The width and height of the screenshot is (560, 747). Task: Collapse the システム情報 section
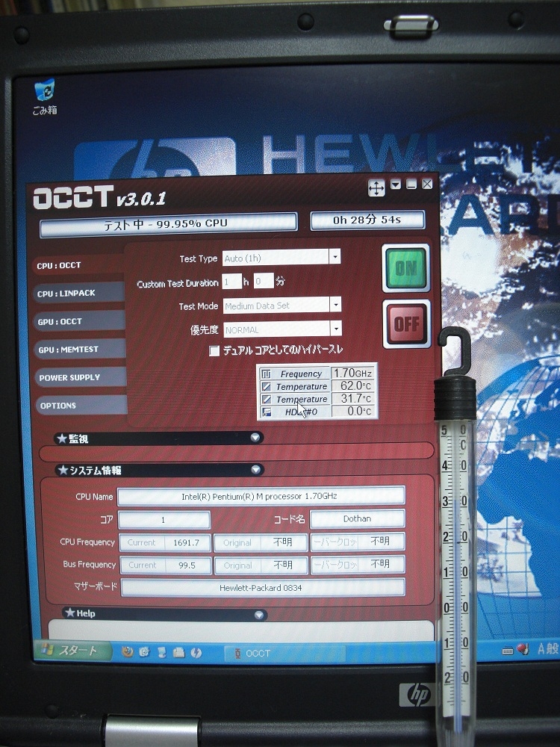click(x=255, y=470)
